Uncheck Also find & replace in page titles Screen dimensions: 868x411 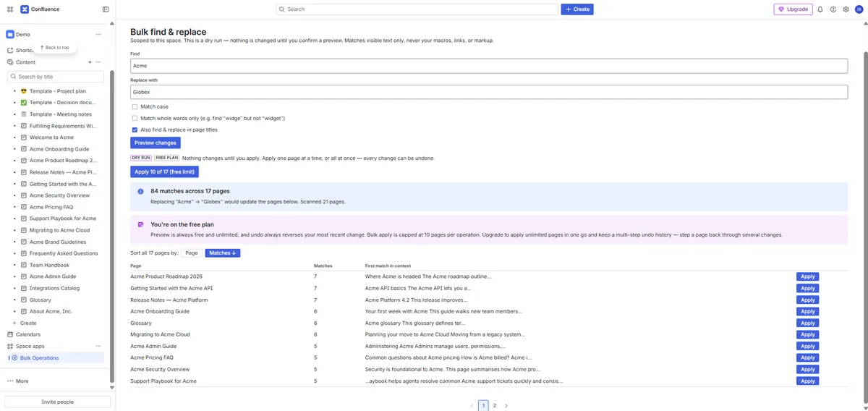[135, 130]
